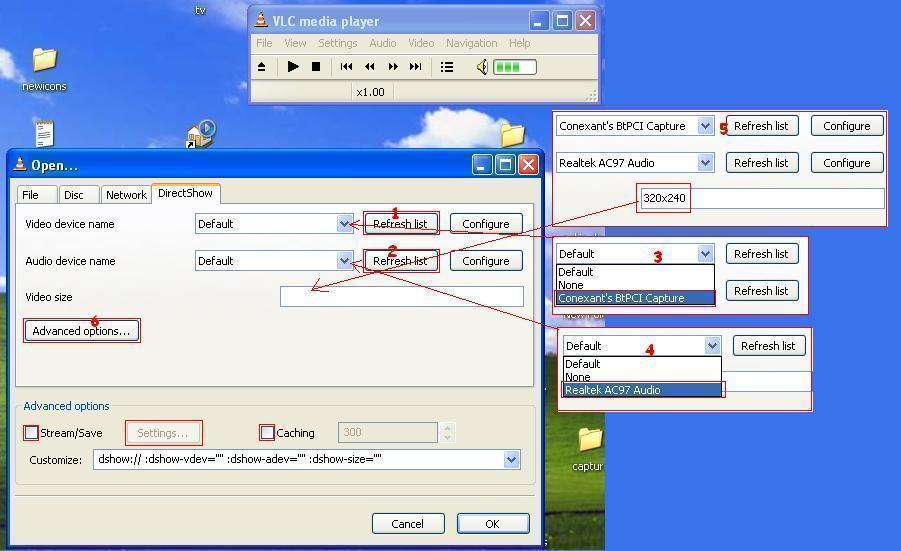
Task: Open the Settings menu in VLC
Action: [x=337, y=43]
